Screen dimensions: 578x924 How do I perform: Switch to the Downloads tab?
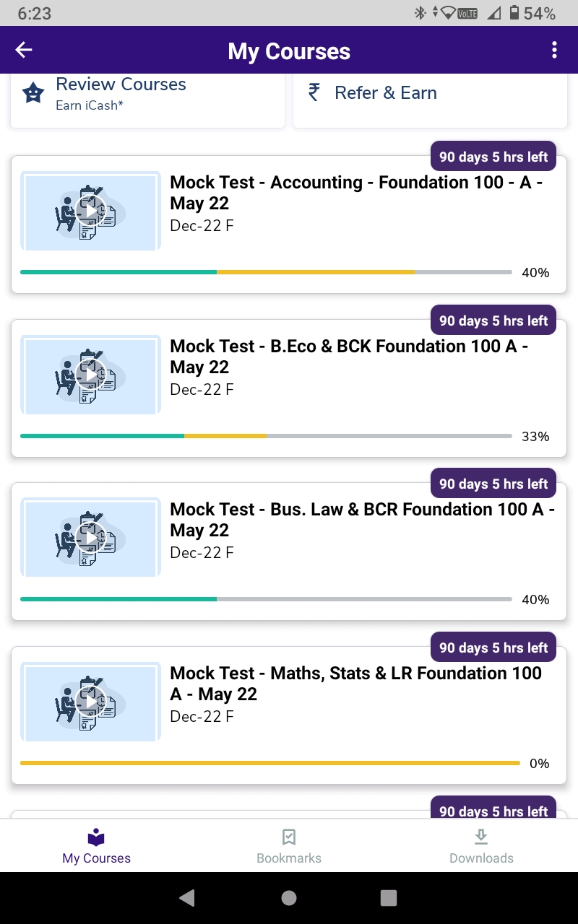coord(481,845)
